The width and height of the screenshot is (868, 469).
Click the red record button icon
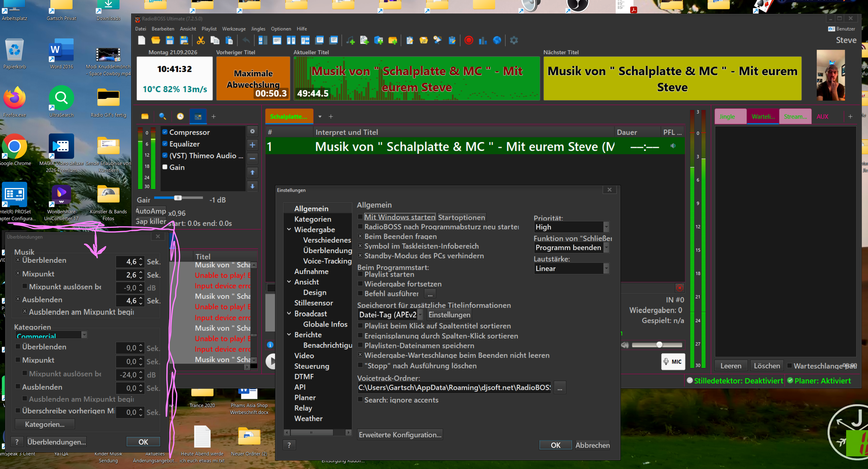(x=469, y=41)
